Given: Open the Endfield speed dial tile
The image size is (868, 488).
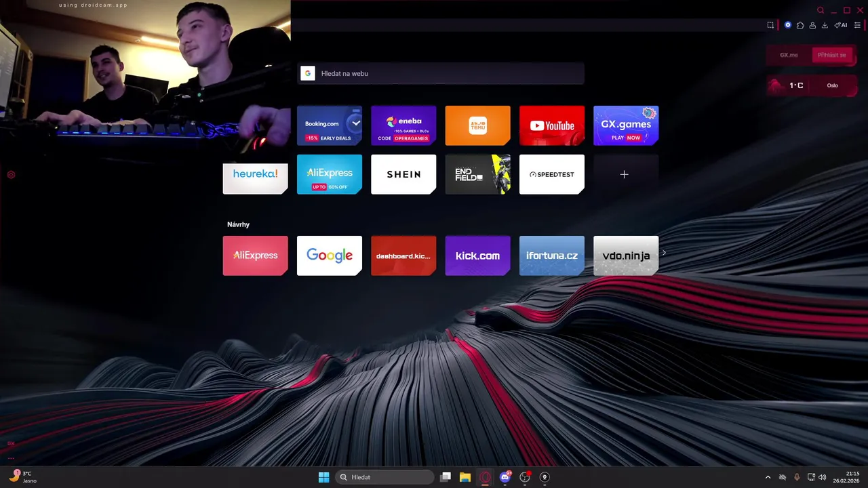Looking at the screenshot, I should click(477, 174).
